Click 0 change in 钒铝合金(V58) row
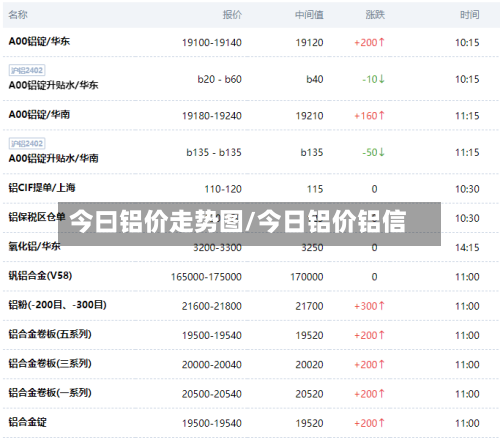Image resolution: width=500 pixels, height=448 pixels. [x=374, y=277]
